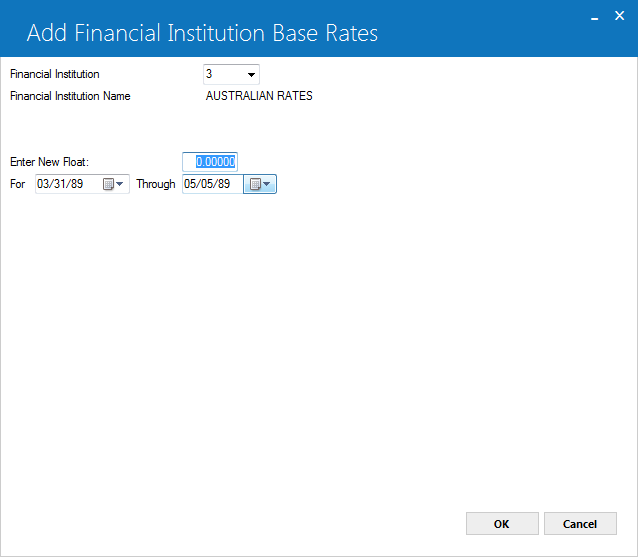Click the Through label text

pos(156,184)
